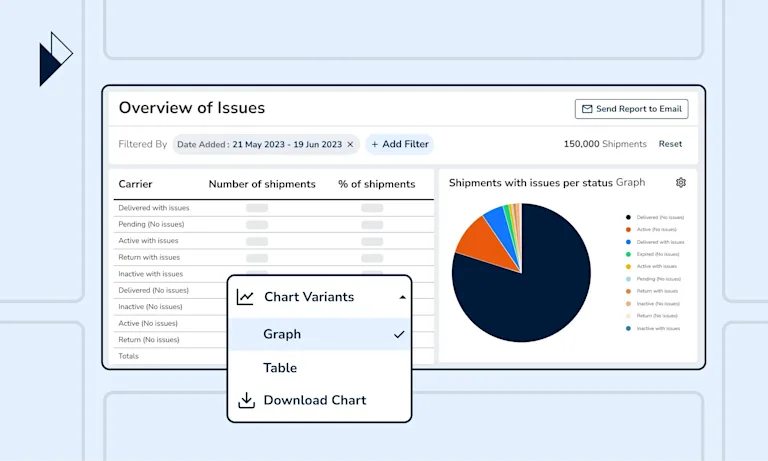Click the 150,000 Shipments count
Image resolution: width=768 pixels, height=461 pixels.
pos(605,144)
